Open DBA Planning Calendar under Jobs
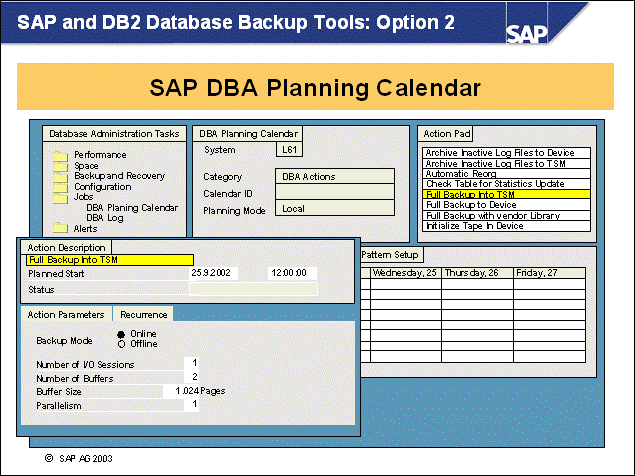 coord(132,208)
